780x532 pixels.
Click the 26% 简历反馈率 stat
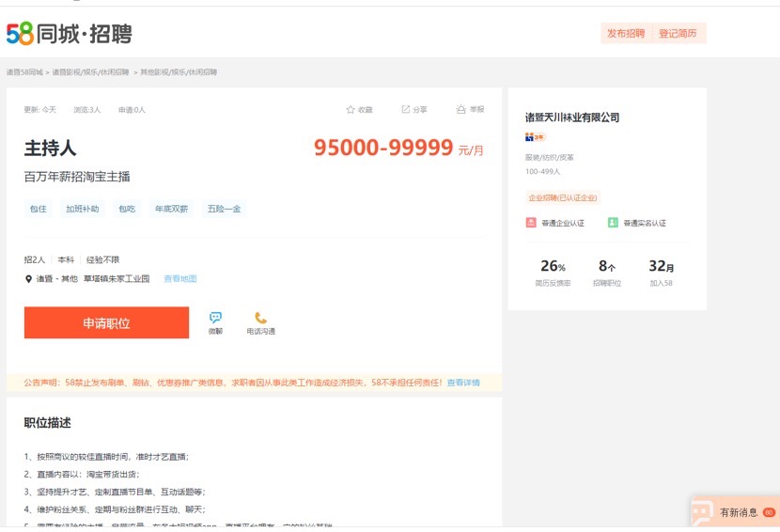click(554, 273)
